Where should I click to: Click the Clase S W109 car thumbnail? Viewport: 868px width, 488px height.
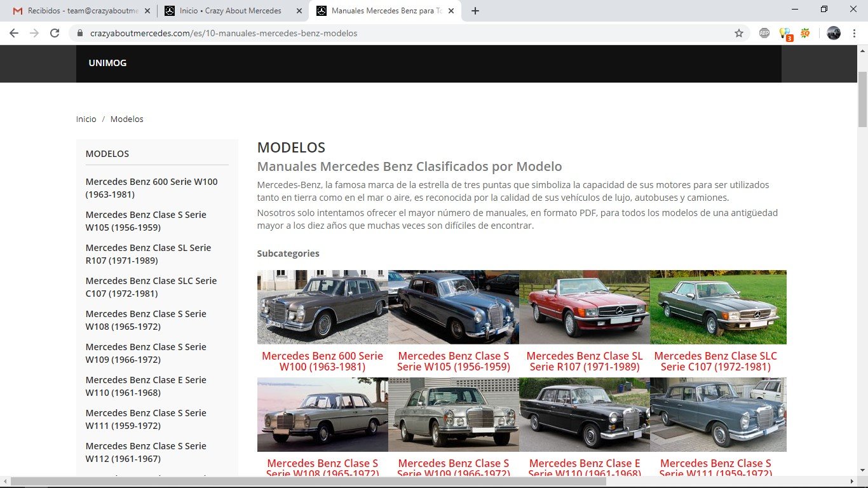coord(454,414)
